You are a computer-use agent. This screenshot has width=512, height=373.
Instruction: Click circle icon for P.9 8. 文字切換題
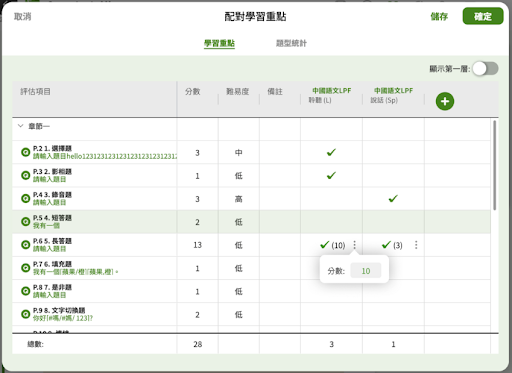[26, 314]
